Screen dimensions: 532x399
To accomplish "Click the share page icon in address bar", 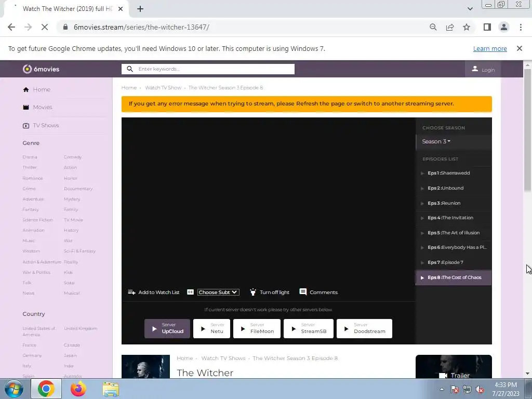I will (450, 27).
